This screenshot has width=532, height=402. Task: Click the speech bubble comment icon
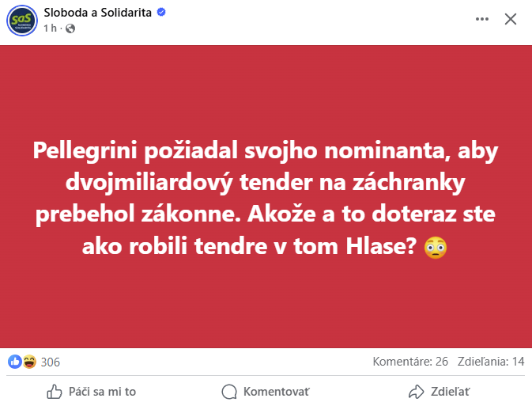(x=229, y=392)
